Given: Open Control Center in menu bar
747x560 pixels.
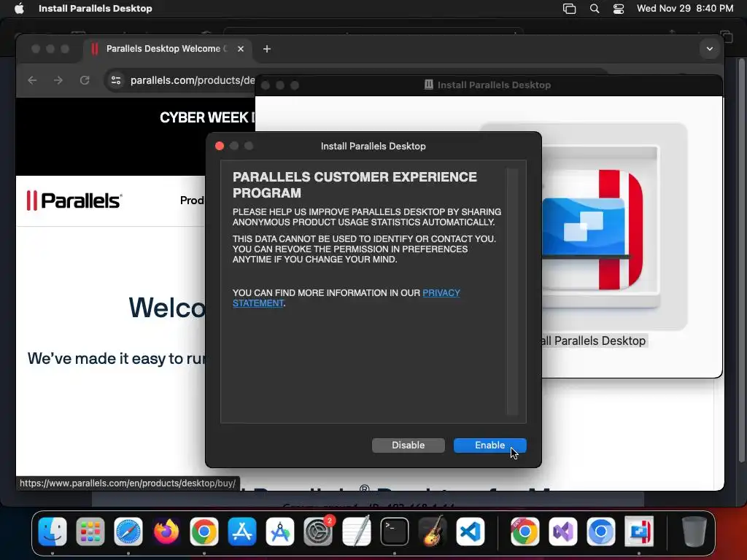Looking at the screenshot, I should (x=619, y=8).
